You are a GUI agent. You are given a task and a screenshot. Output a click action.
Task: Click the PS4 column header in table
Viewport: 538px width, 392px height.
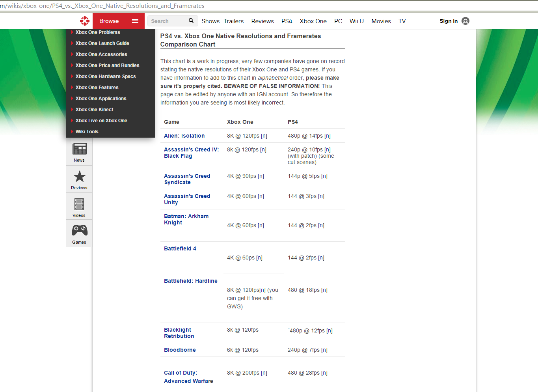(x=293, y=122)
